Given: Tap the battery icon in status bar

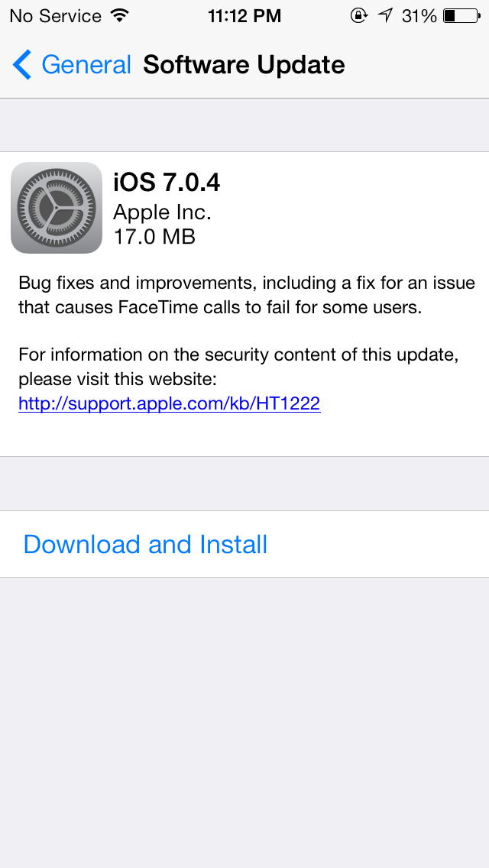Looking at the screenshot, I should pos(462,16).
